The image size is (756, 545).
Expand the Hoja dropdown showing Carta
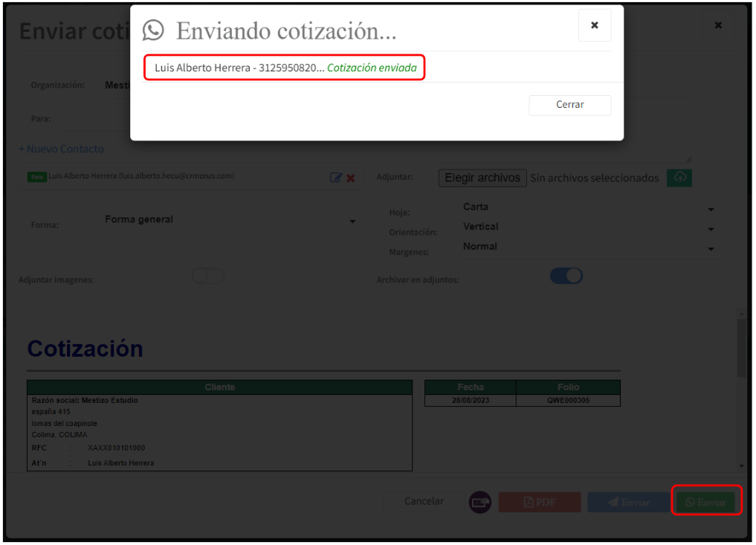(587, 207)
